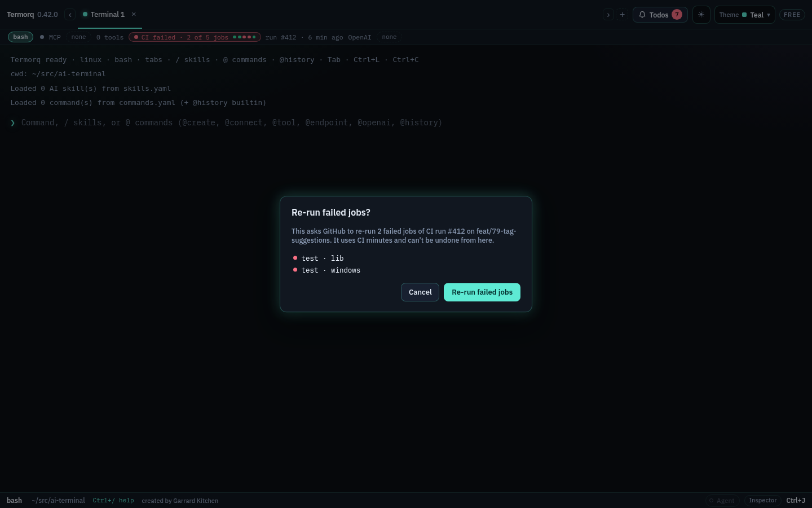812x508 pixels.
Task: Click the bell icon in Todos
Action: tap(642, 15)
